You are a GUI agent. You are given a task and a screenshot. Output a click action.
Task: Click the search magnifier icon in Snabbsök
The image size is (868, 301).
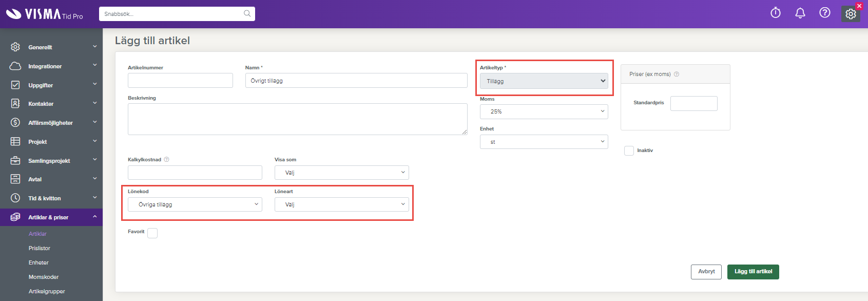click(247, 14)
